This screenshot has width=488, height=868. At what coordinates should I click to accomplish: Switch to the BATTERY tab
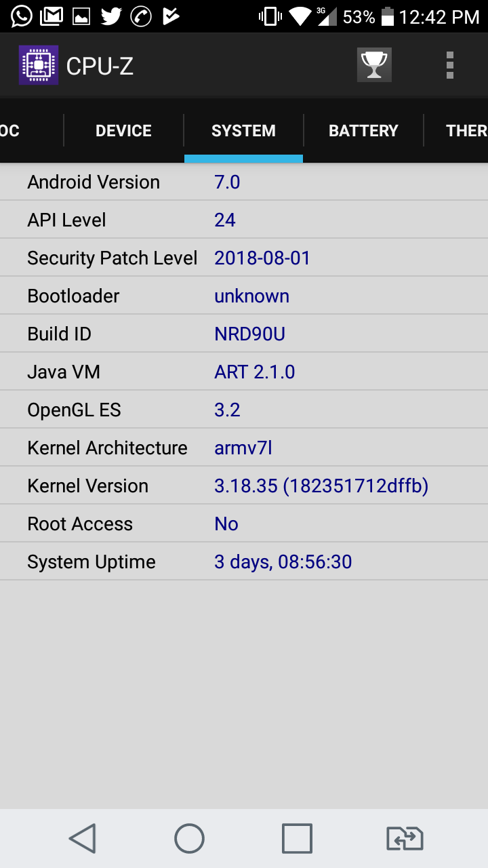click(x=363, y=131)
